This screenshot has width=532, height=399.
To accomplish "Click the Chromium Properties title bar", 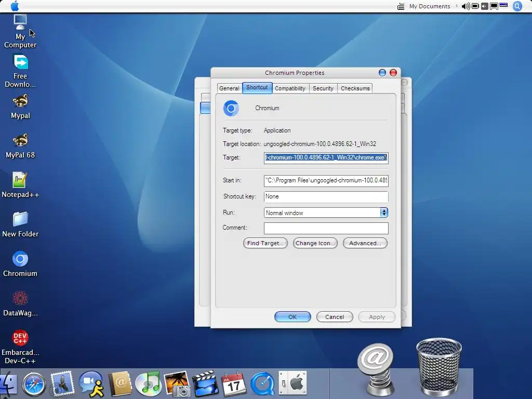I will pos(295,73).
